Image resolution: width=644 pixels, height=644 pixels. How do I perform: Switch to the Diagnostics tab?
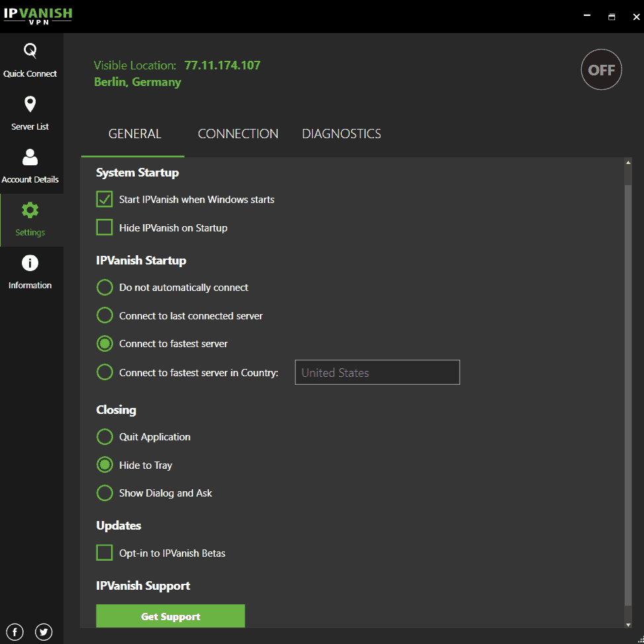[341, 134]
